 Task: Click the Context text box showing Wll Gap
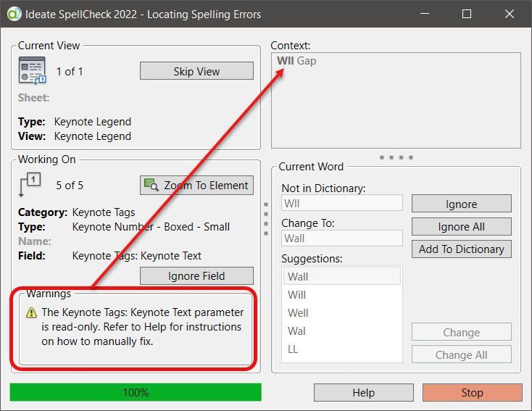click(396, 100)
